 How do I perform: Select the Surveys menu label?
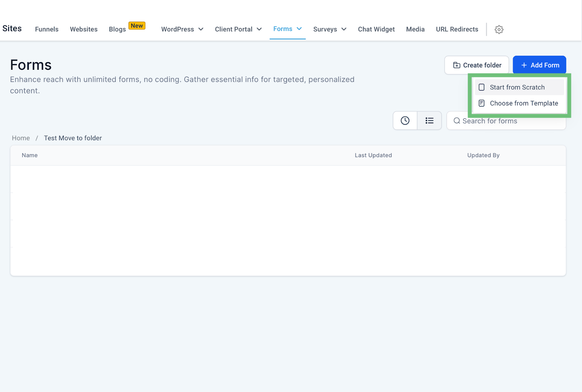325,29
